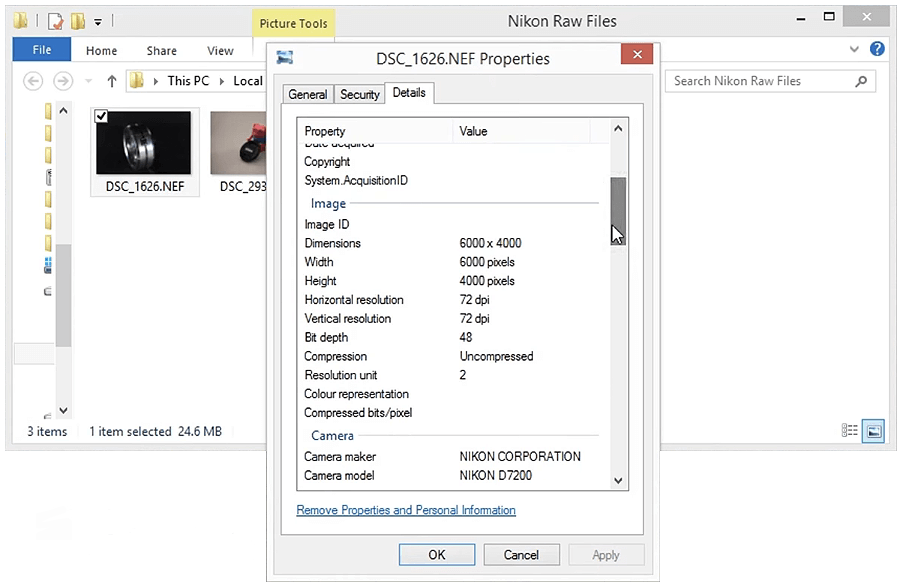
Task: Open the recent locations dropdown arrow
Action: click(89, 81)
